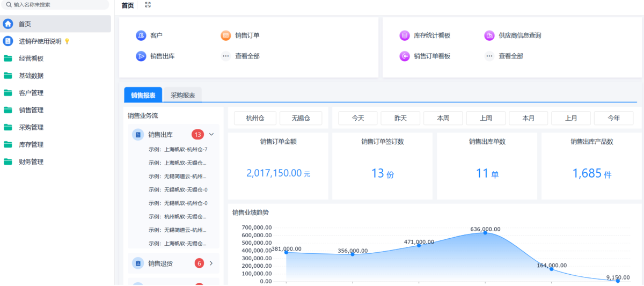Click the 2,017,150.00 元 sales amount value

(278, 173)
